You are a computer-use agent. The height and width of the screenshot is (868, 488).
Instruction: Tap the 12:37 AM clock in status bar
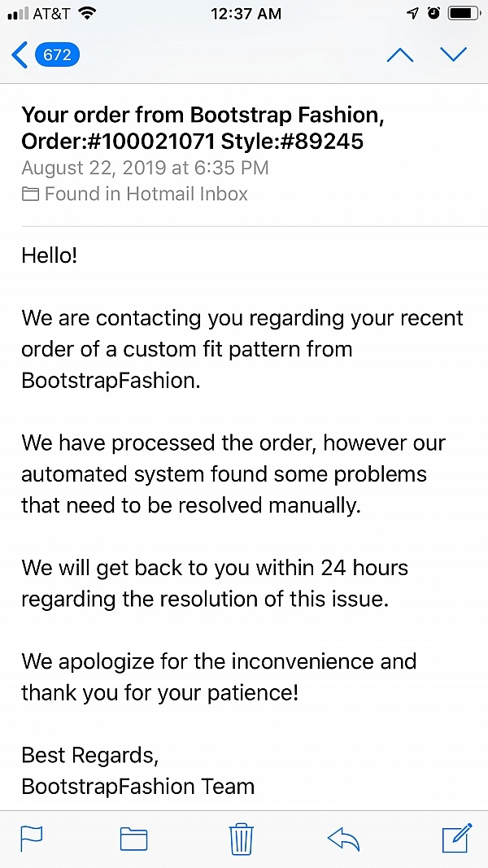pyautogui.click(x=246, y=13)
